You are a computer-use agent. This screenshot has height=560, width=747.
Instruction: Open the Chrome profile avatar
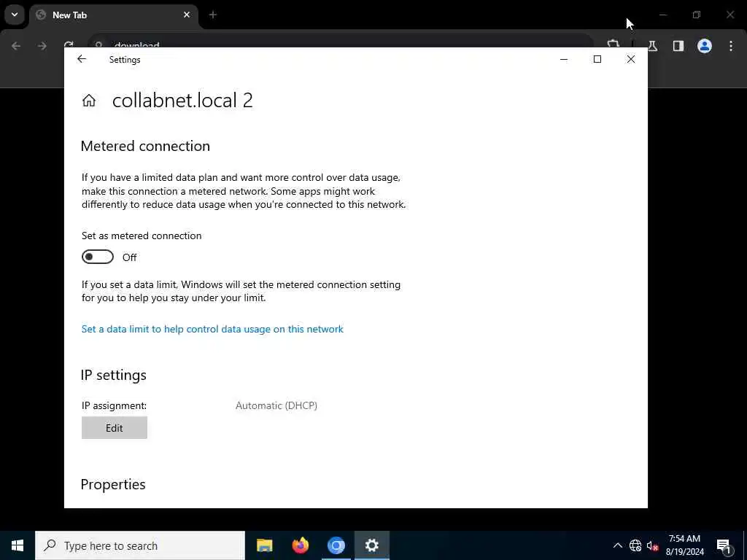(x=705, y=46)
